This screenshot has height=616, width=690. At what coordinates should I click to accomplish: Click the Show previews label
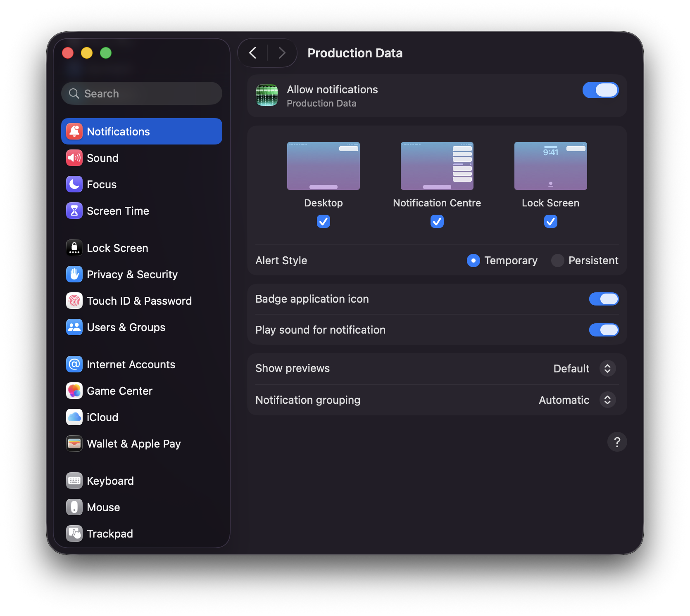click(x=293, y=368)
